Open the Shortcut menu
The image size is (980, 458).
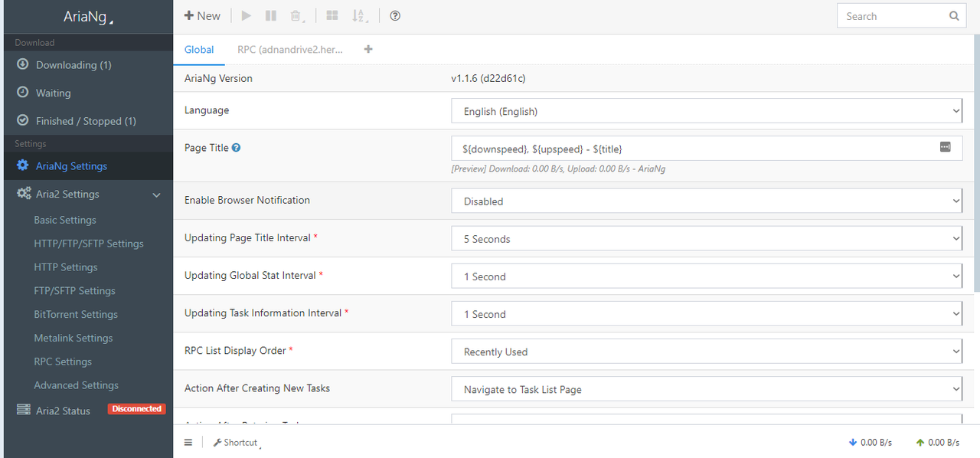click(236, 443)
